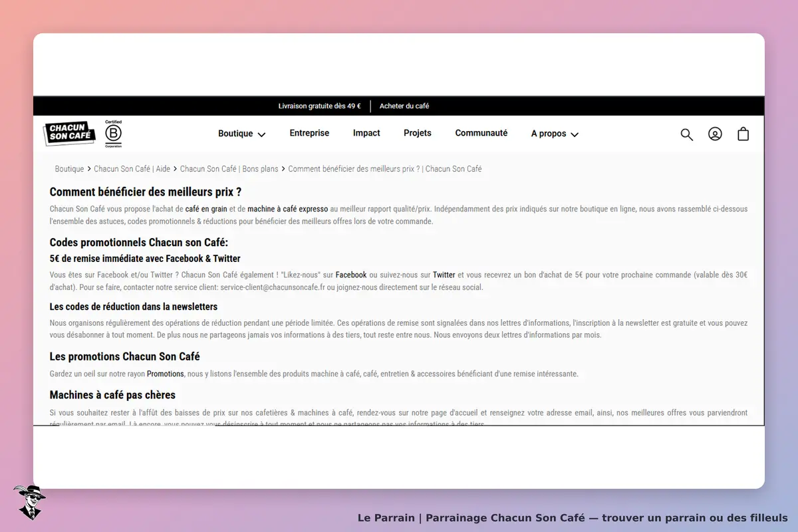Click the Certified B Corporation badge
Image resolution: width=798 pixels, height=532 pixels.
[x=114, y=134]
